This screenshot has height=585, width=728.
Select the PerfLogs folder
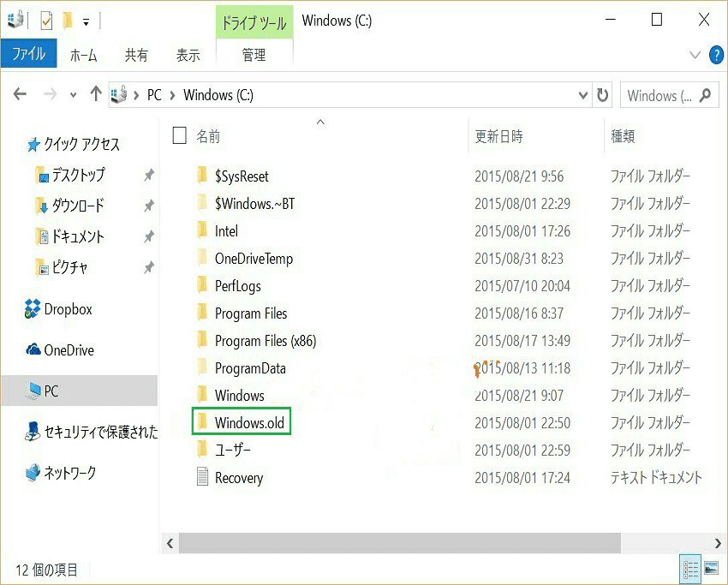coord(229,286)
